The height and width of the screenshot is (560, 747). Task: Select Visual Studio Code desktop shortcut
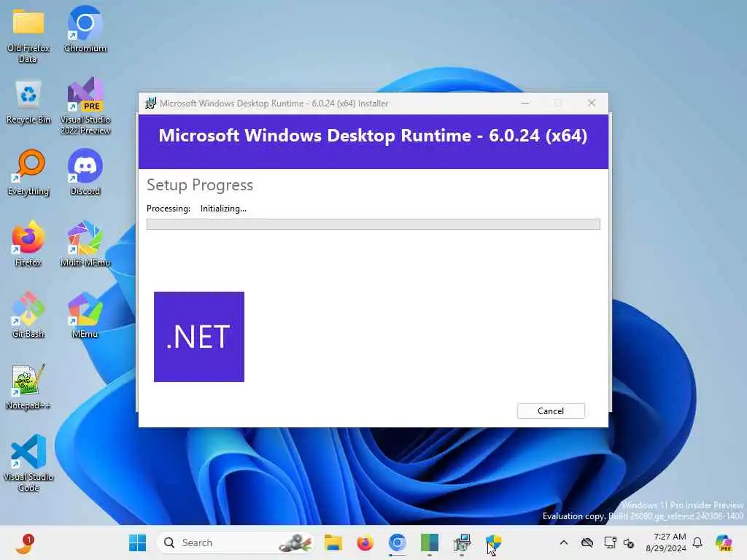pos(28,463)
